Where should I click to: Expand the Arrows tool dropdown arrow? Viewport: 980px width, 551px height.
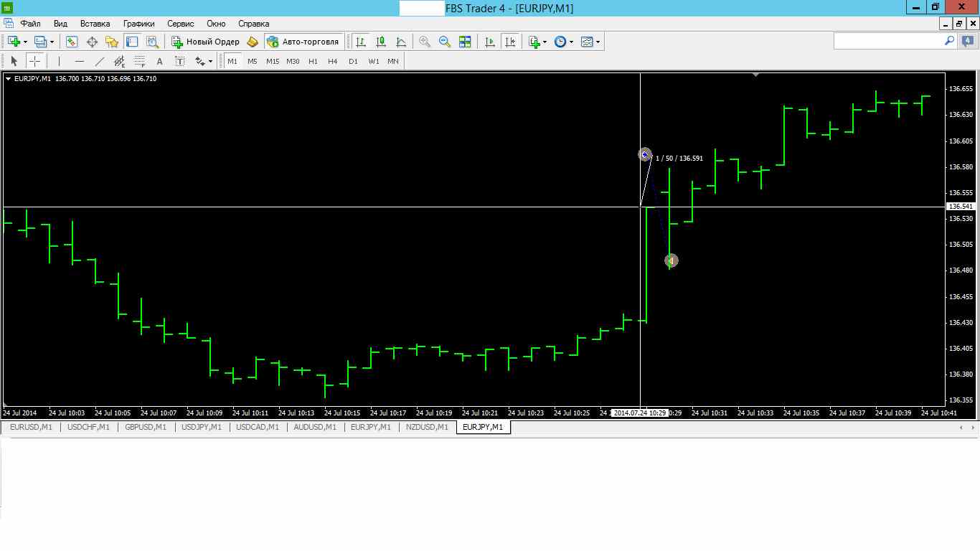point(210,61)
